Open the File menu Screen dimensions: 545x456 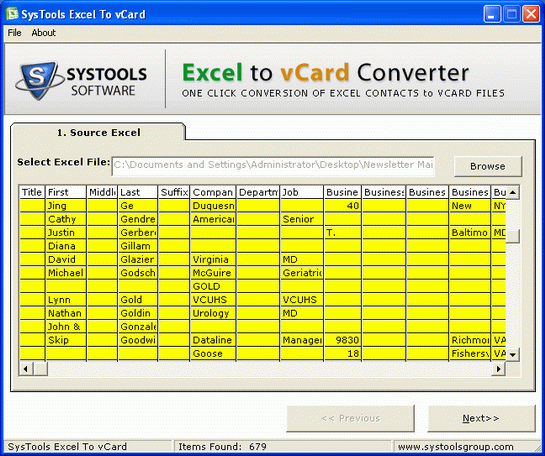point(15,33)
